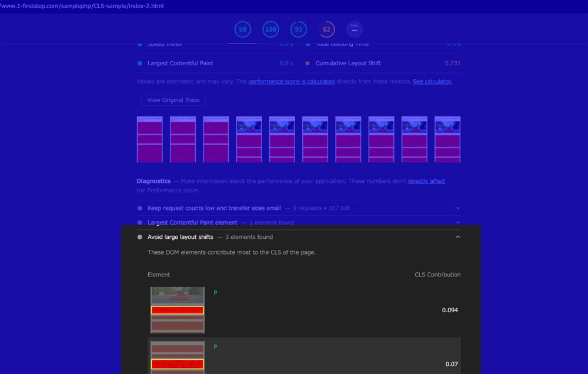Image resolution: width=588 pixels, height=374 pixels.
Task: Open the first filmstrip frame thumbnail
Action: pos(149,139)
